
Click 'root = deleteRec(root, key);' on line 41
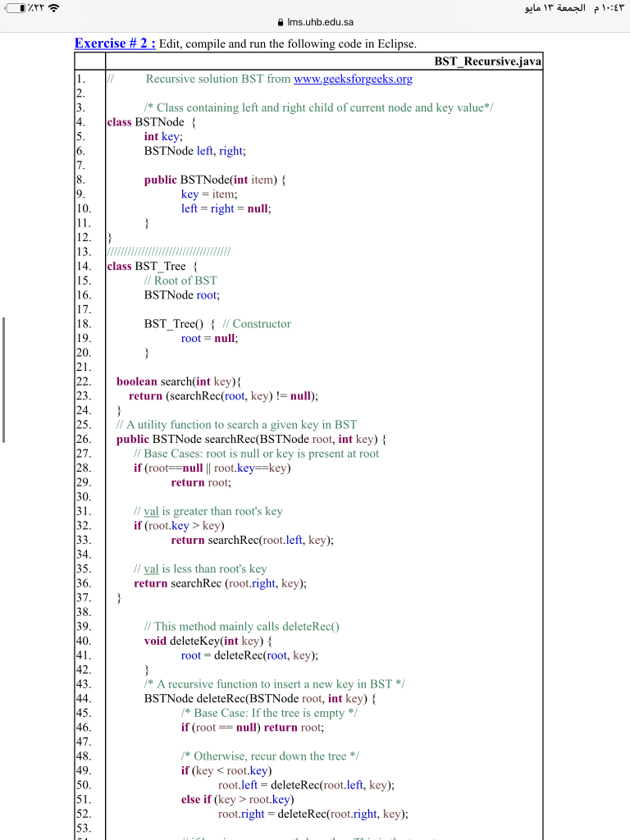click(x=249, y=655)
